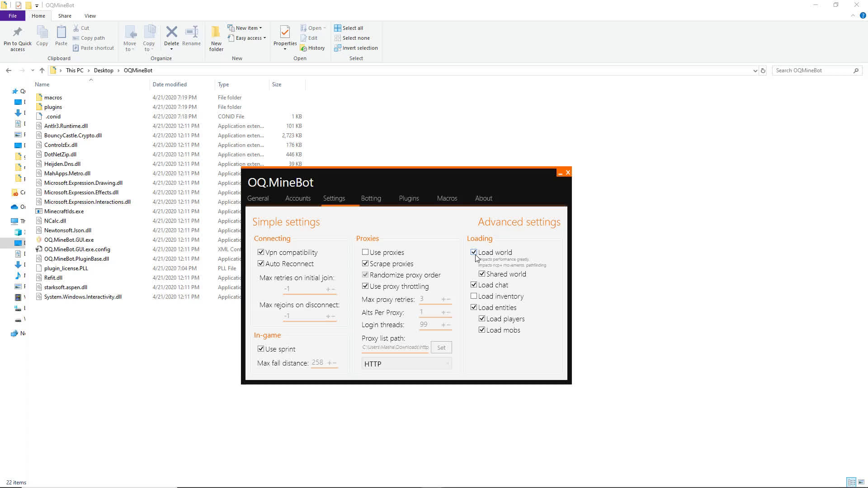
Task: Click Set proxy list path button
Action: pyautogui.click(x=441, y=347)
